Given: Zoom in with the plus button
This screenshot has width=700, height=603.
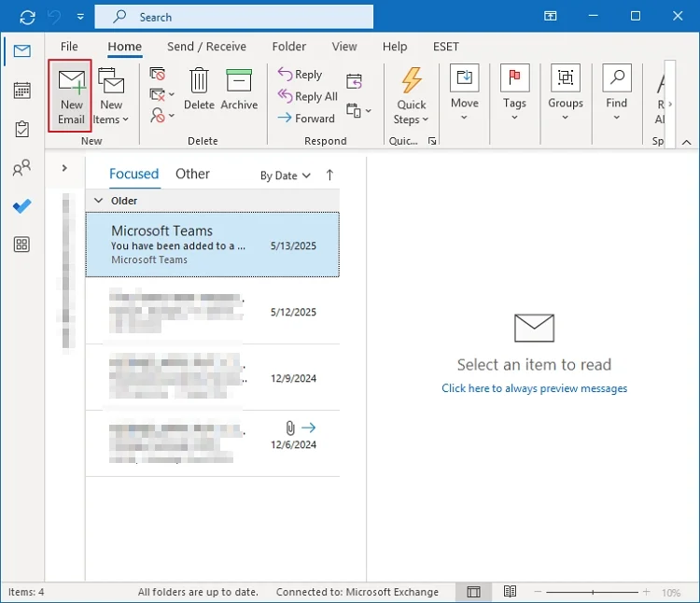Looking at the screenshot, I should coord(646,592).
